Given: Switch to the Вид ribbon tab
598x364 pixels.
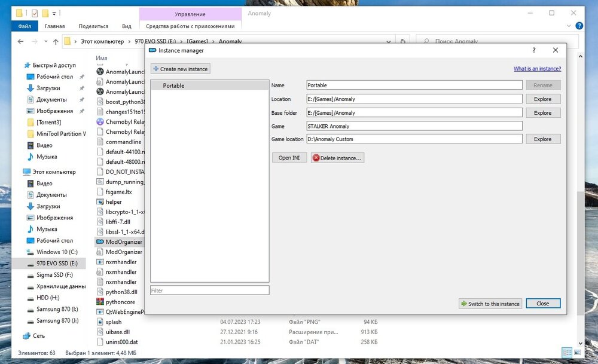Looking at the screenshot, I should point(127,26).
